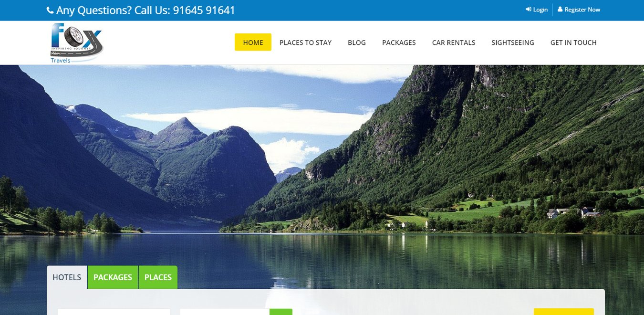
Task: Switch to the HOTELS search tab
Action: tap(67, 277)
